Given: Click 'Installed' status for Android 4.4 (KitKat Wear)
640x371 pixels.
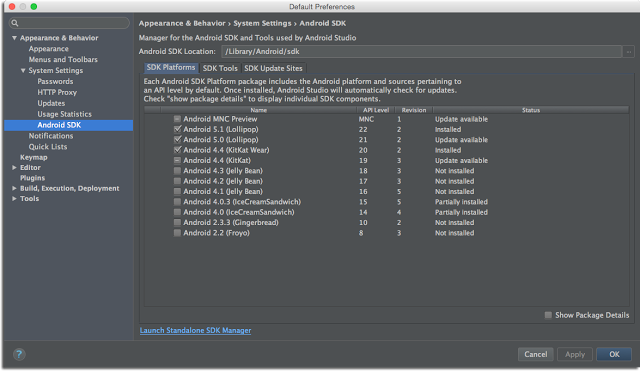Looking at the screenshot, I should (x=448, y=150).
